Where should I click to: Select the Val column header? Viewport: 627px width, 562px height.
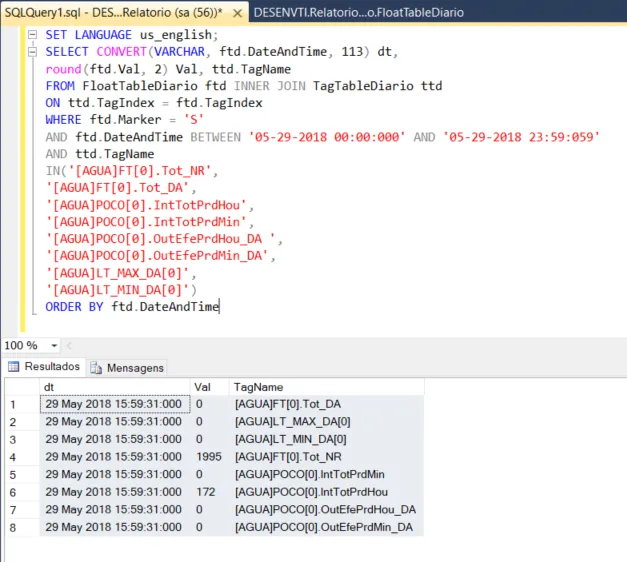(207, 386)
